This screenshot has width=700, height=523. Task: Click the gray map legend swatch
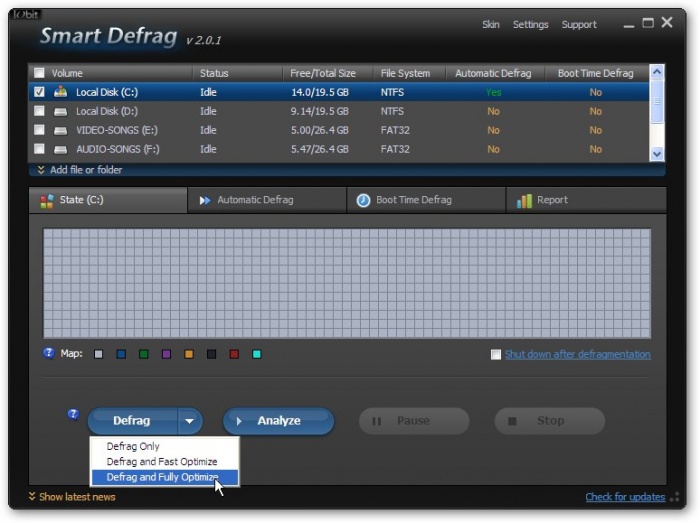coord(99,354)
